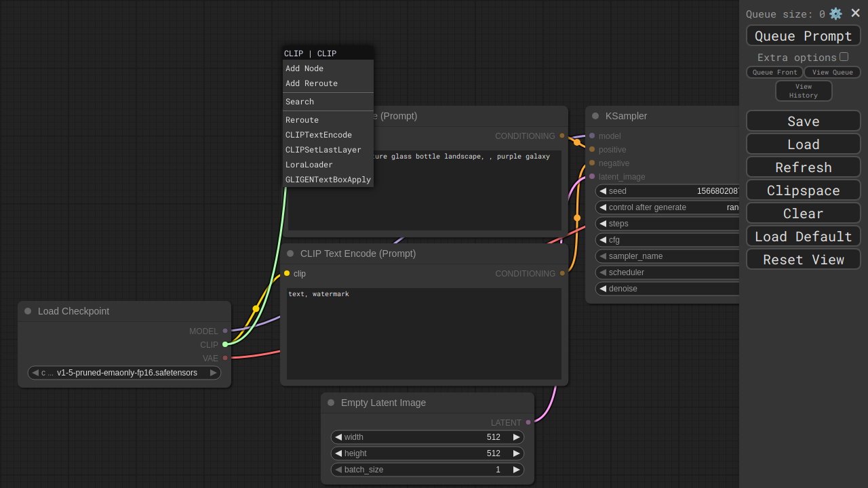Enable the Extra options checkbox
The image size is (868, 488).
(844, 57)
